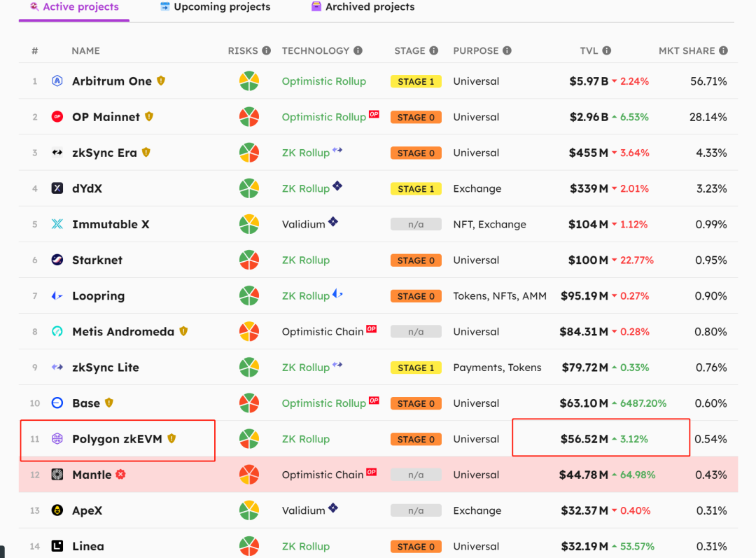756x558 pixels.
Task: Click the info icon next to TVL header
Action: click(x=607, y=50)
